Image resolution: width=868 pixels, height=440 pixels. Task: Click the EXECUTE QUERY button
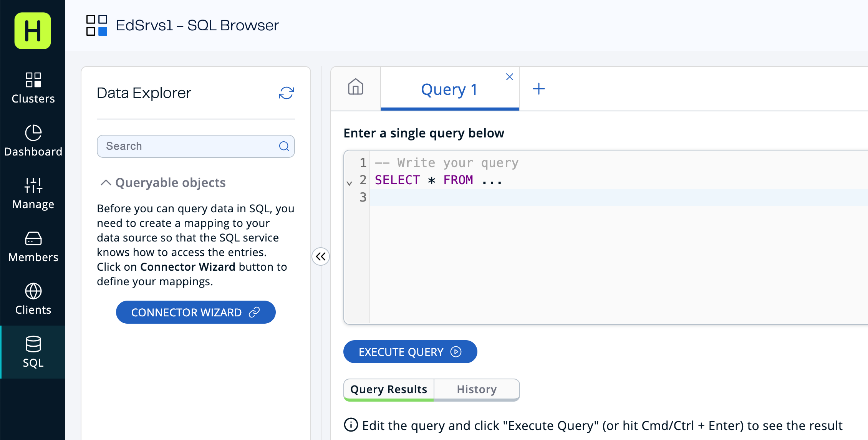pyautogui.click(x=409, y=351)
